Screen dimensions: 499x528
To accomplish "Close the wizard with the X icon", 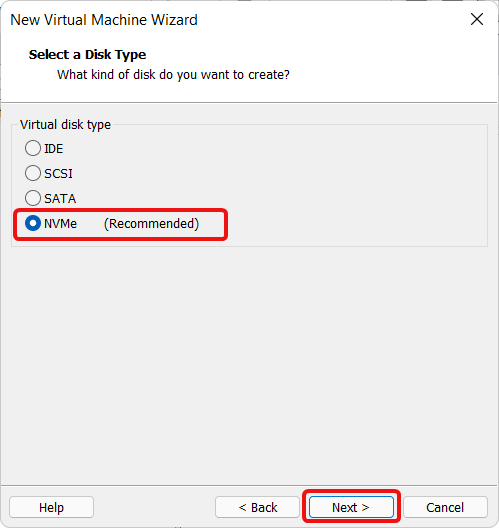I will (x=477, y=19).
